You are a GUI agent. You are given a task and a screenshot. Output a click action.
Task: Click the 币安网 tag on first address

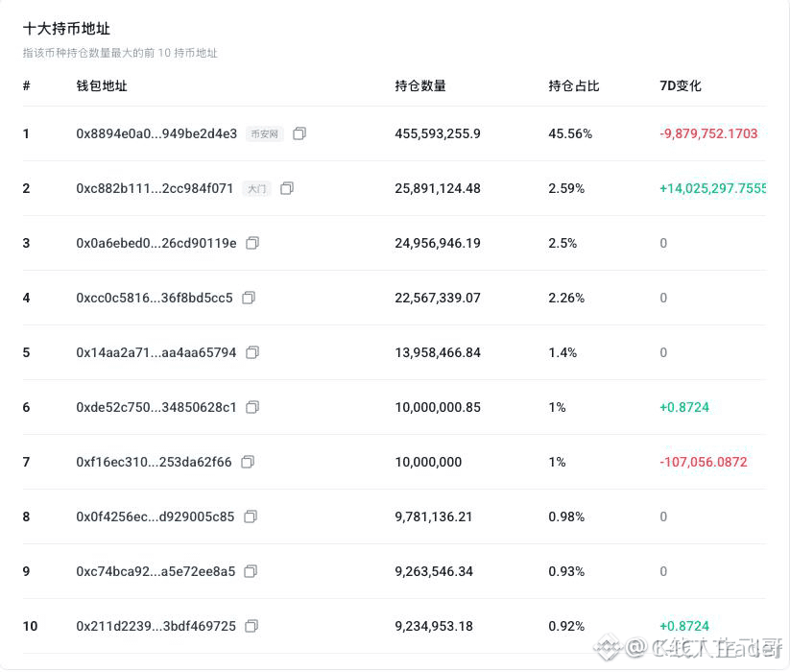[265, 134]
